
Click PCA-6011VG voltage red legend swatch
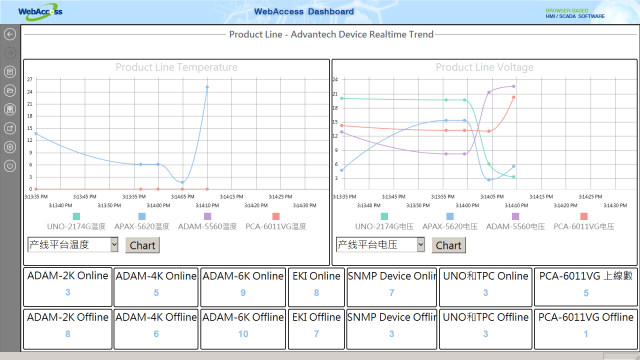click(x=584, y=216)
